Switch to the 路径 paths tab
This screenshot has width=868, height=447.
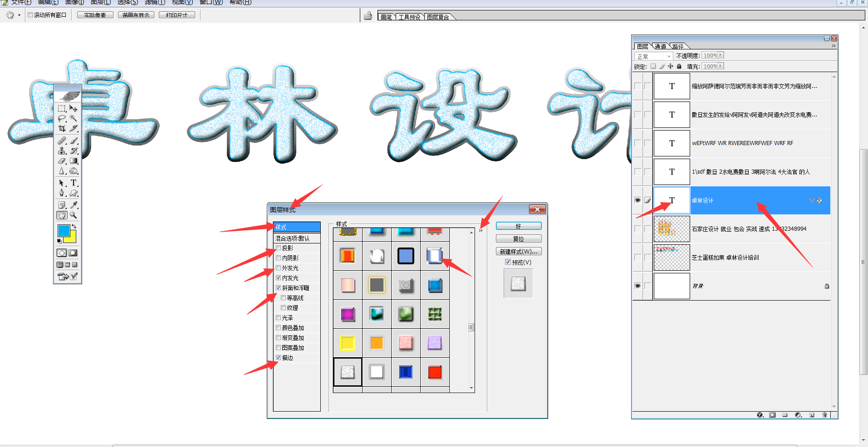678,46
